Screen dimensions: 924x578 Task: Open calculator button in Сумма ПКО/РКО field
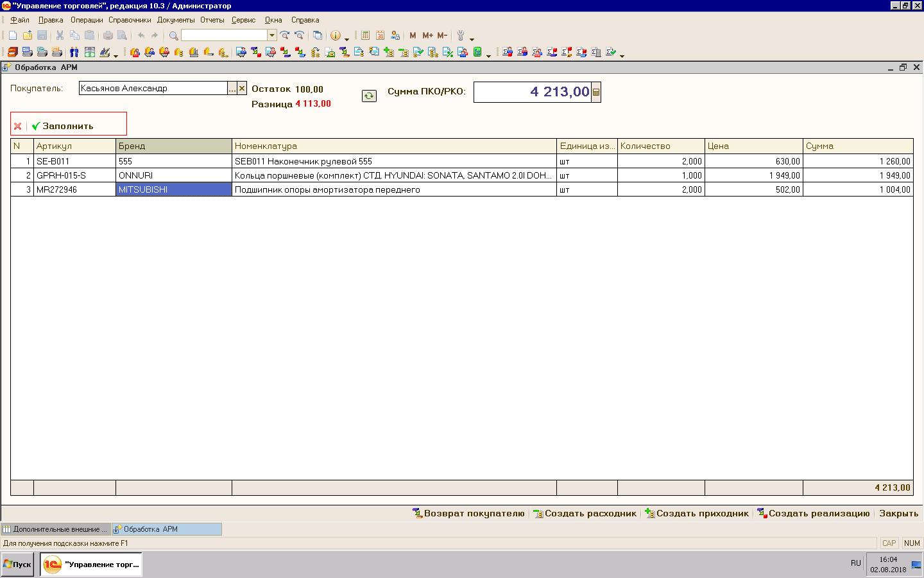tap(596, 92)
